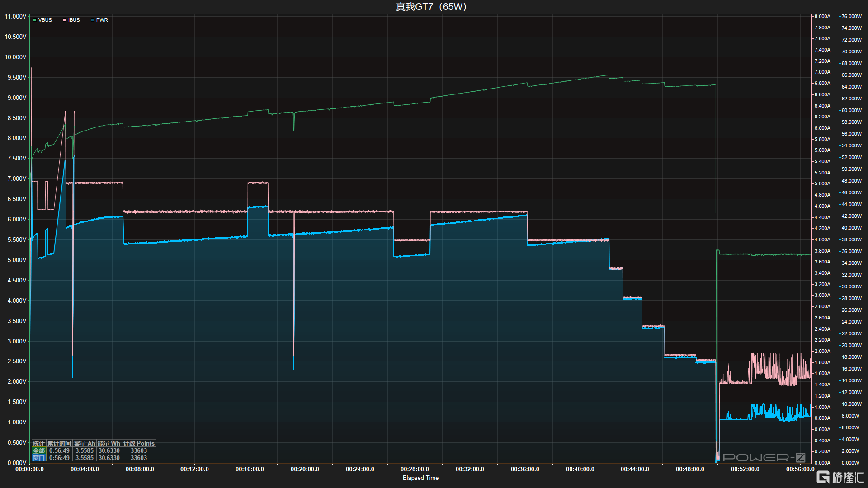Click the 0.000W power axis label

[850, 463]
